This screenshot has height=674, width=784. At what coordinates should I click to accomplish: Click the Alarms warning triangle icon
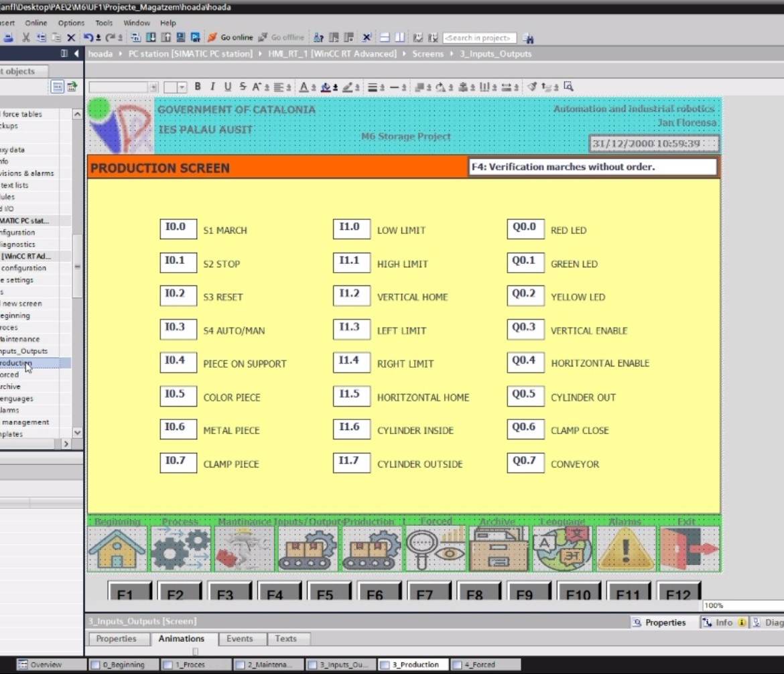[x=625, y=549]
